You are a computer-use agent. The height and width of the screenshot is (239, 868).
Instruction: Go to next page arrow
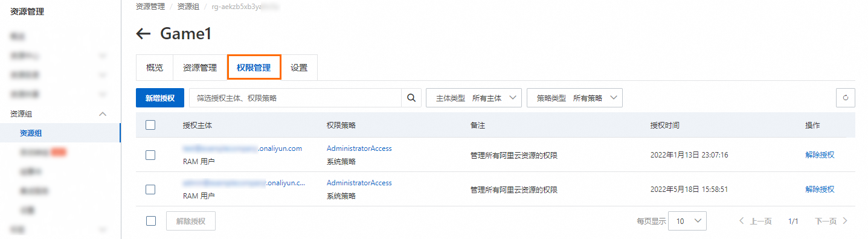[x=845, y=221]
